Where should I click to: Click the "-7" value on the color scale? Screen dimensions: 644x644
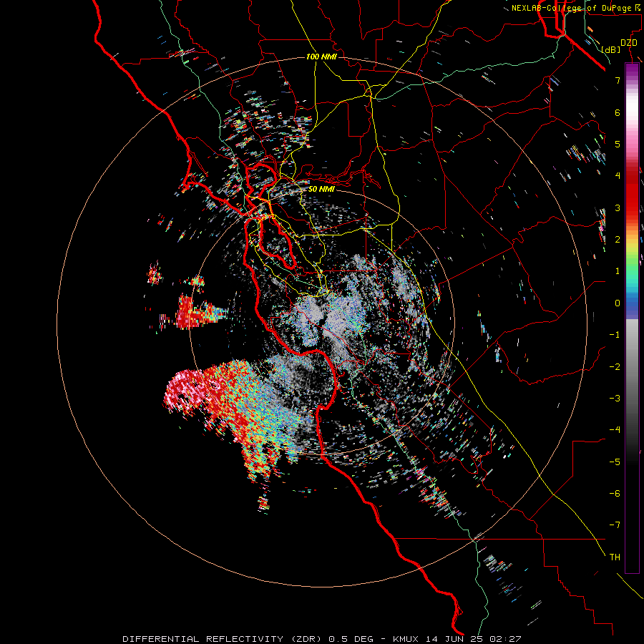(x=615, y=525)
